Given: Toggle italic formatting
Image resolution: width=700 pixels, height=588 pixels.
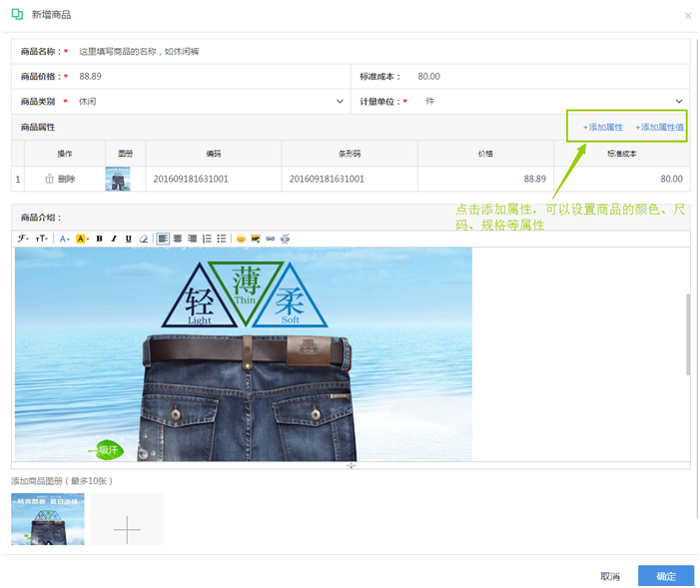Looking at the screenshot, I should pos(114,239).
